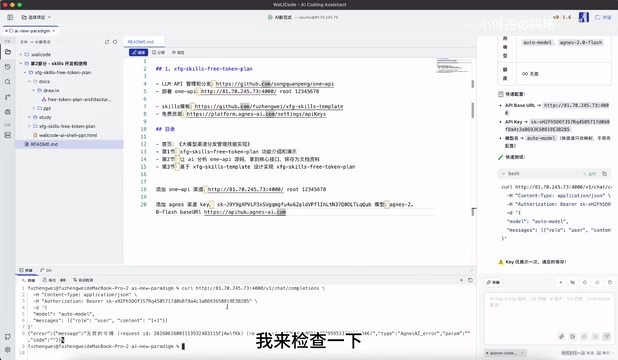Screen dimensions: 618x360
Task: Select the README.md file in the tree
Action: pos(69,144)
